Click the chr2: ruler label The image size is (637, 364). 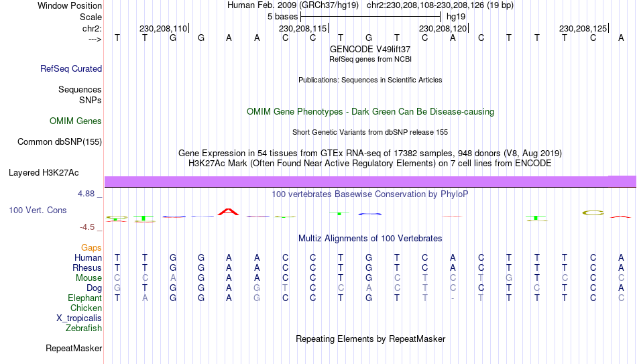pyautogui.click(x=93, y=28)
